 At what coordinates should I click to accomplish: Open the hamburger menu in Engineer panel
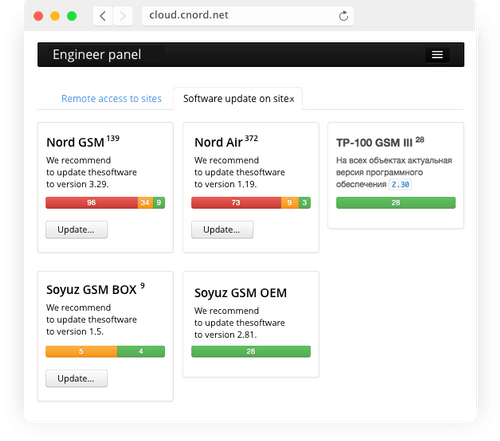pyautogui.click(x=437, y=55)
